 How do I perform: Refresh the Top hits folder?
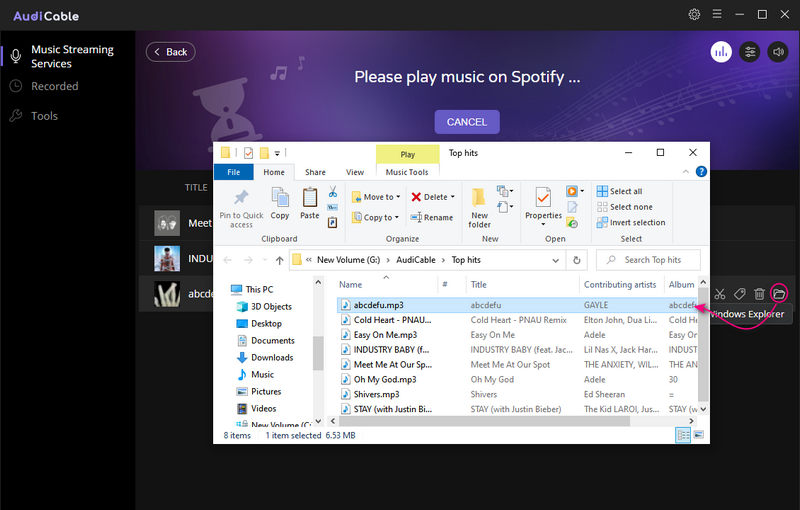click(x=577, y=260)
